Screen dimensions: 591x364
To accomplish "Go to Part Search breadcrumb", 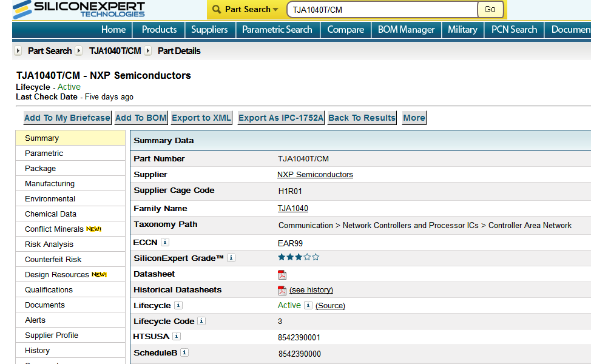I will tap(50, 51).
